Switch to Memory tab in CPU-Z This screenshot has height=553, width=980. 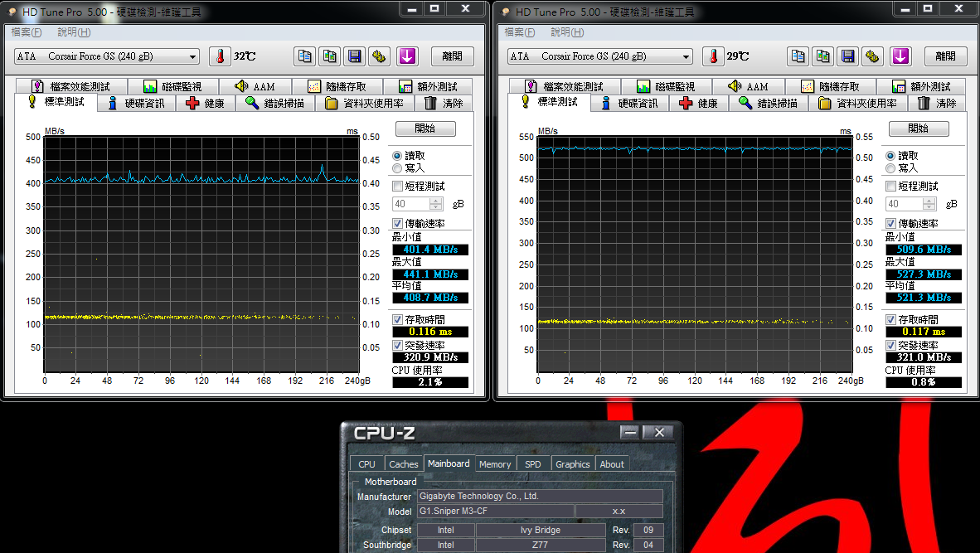tap(495, 464)
